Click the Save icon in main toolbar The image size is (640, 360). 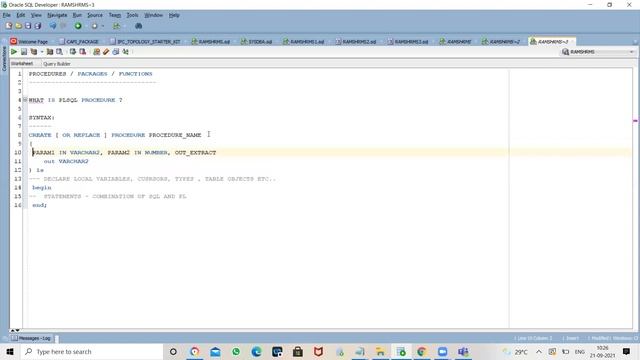tap(28, 26)
